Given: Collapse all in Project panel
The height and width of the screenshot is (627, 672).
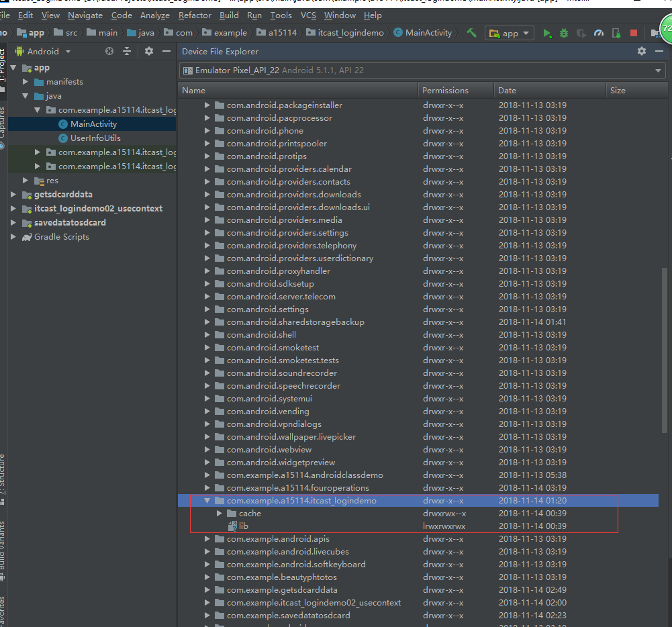Looking at the screenshot, I should tap(127, 51).
